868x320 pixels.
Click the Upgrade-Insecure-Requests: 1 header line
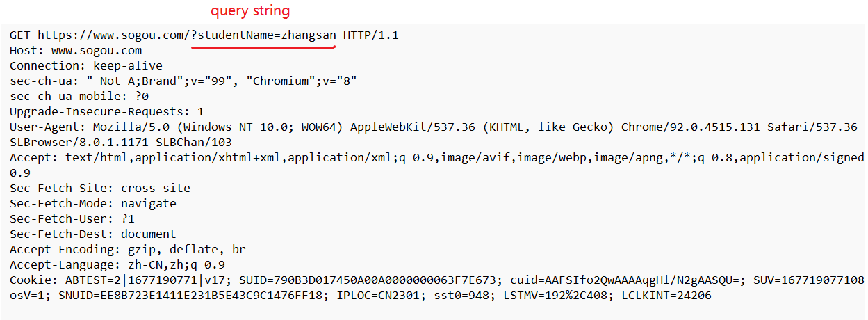tap(107, 111)
